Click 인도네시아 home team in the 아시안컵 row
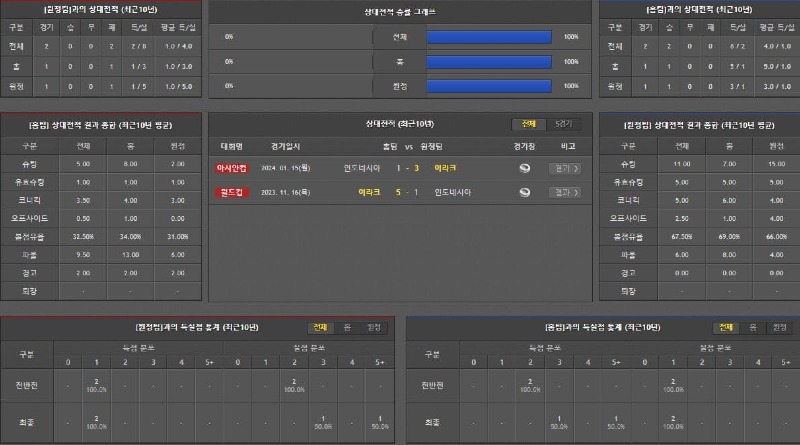 pyautogui.click(x=362, y=168)
